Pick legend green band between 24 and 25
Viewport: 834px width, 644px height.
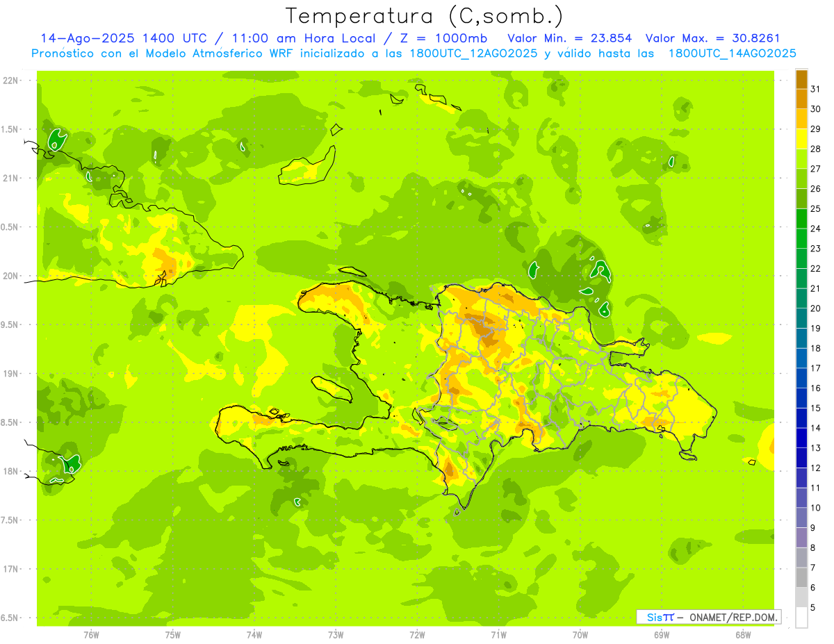click(802, 218)
